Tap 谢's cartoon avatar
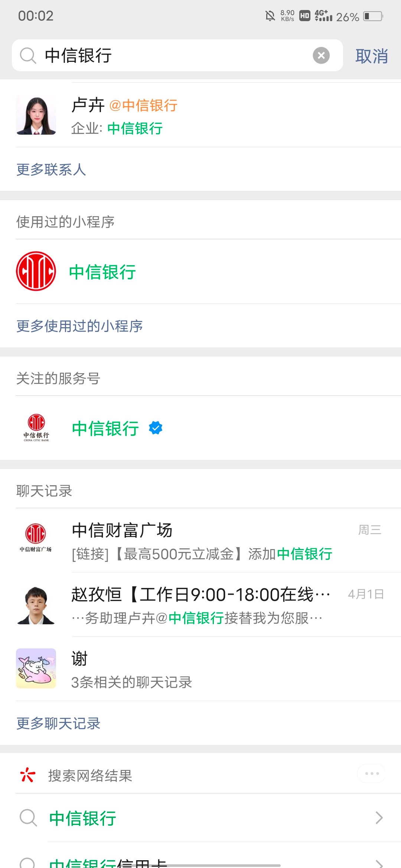401x868 pixels. (36, 668)
